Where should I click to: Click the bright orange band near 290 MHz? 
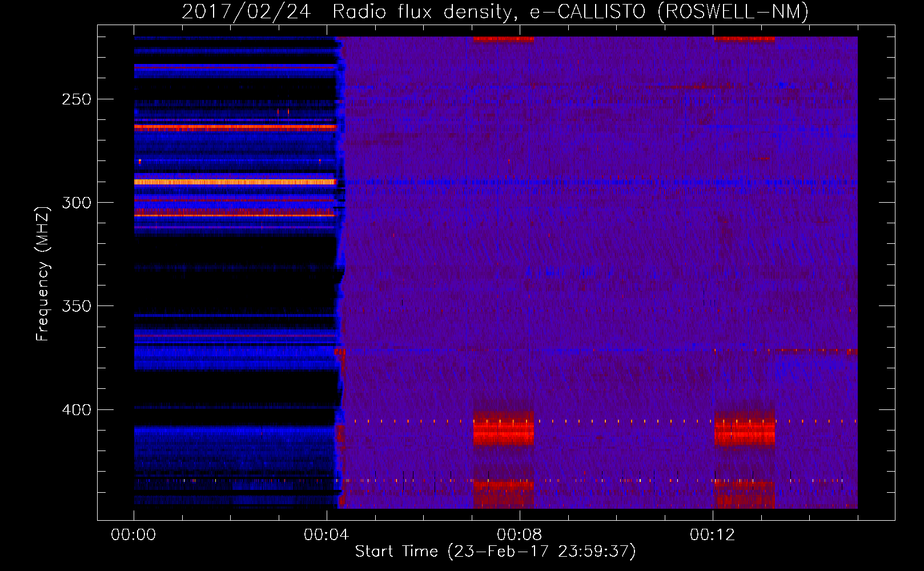(x=235, y=182)
